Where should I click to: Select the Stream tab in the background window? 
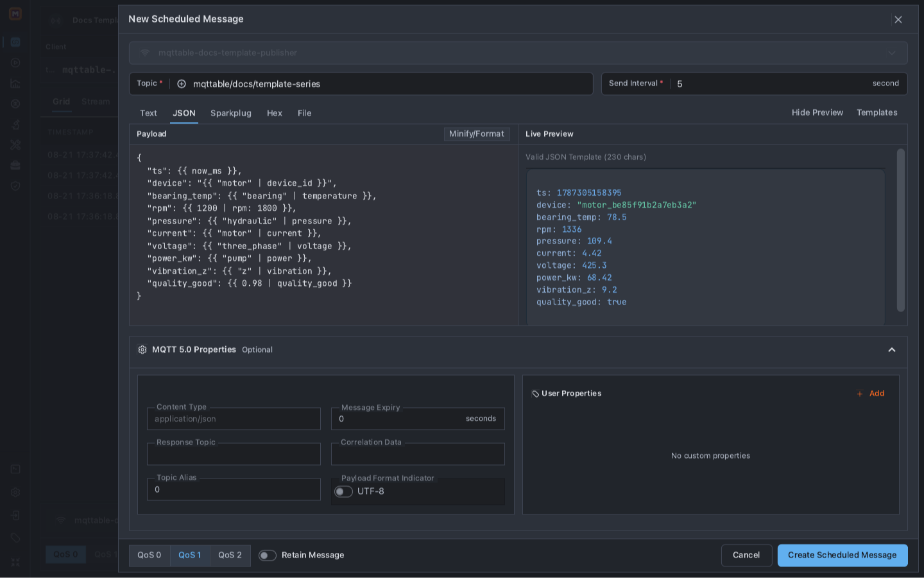click(x=96, y=101)
